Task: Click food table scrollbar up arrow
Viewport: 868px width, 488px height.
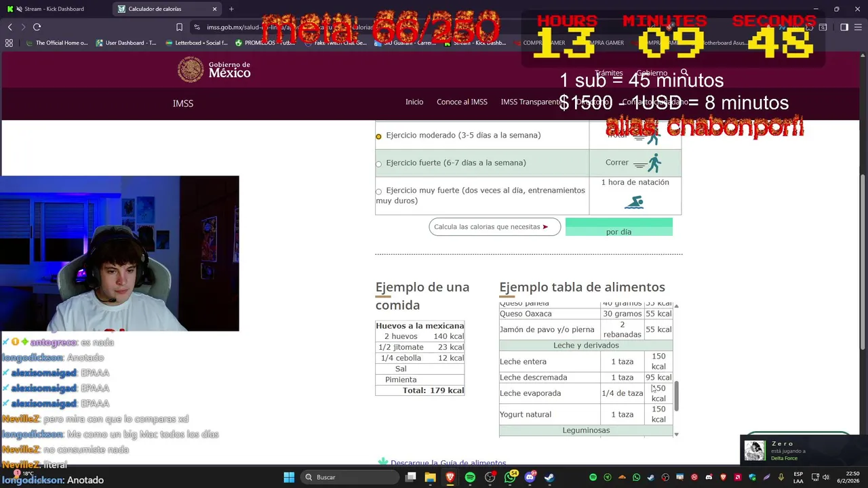Action: tap(676, 306)
